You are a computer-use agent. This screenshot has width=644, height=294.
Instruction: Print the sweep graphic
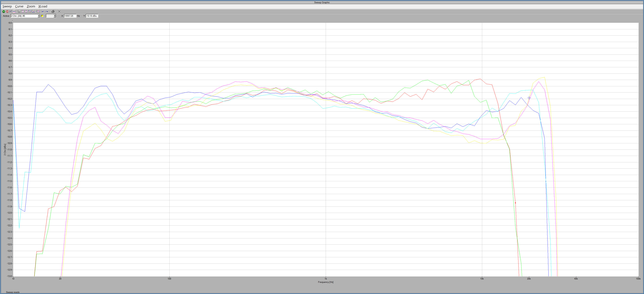point(53,11)
